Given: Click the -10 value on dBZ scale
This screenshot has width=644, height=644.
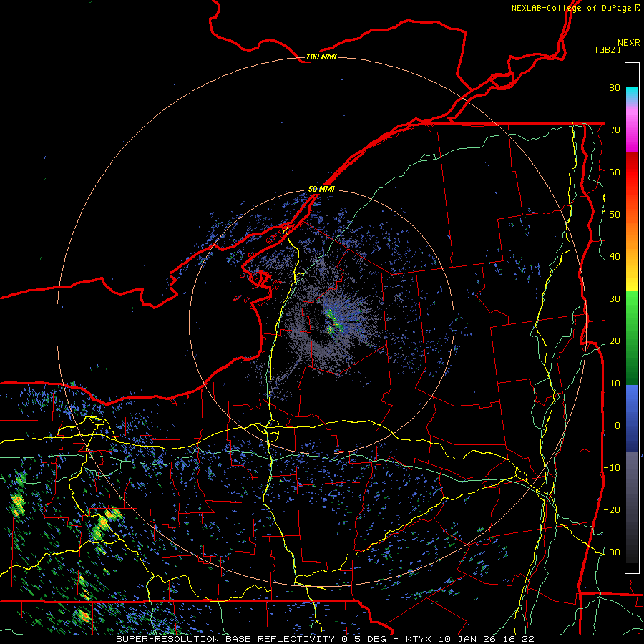Looking at the screenshot, I should click(x=612, y=468).
